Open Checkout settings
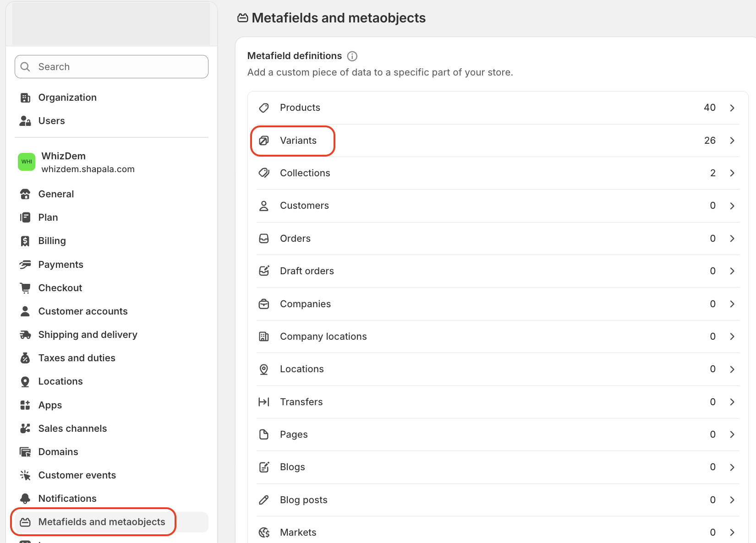The height and width of the screenshot is (543, 756). click(x=111, y=288)
